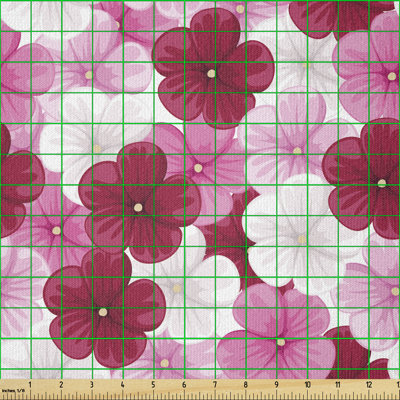Click the number 5 on the ruler
The image size is (400, 400).
coord(153,385)
